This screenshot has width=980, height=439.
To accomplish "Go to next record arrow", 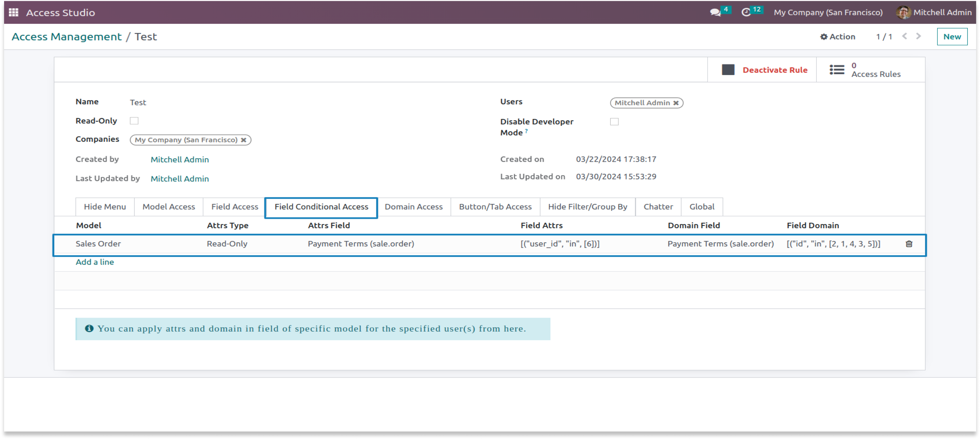I will tap(918, 37).
